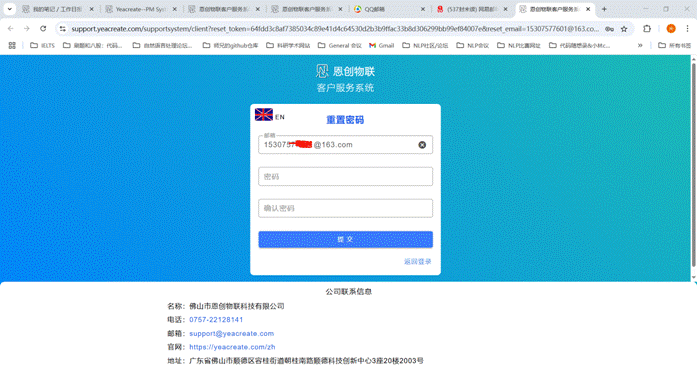The height and width of the screenshot is (373, 697).
Task: Click the company name 佛山市恩创物联科技有限公司
Action: (237, 306)
